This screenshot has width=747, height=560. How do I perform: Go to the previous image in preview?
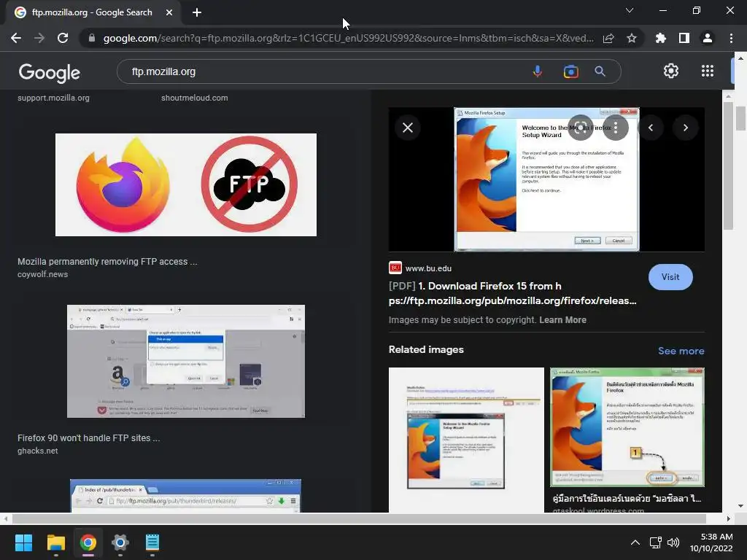(650, 128)
